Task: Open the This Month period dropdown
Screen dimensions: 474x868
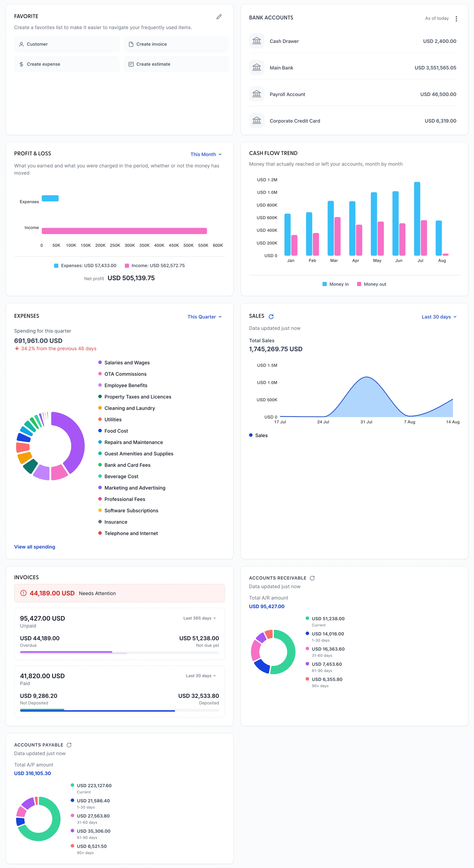Action: pyautogui.click(x=206, y=154)
